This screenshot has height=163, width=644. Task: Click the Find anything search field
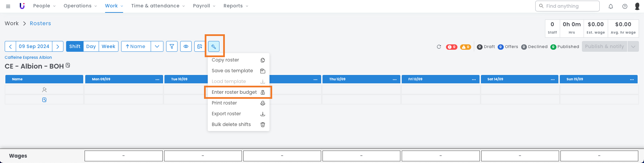pos(567,6)
